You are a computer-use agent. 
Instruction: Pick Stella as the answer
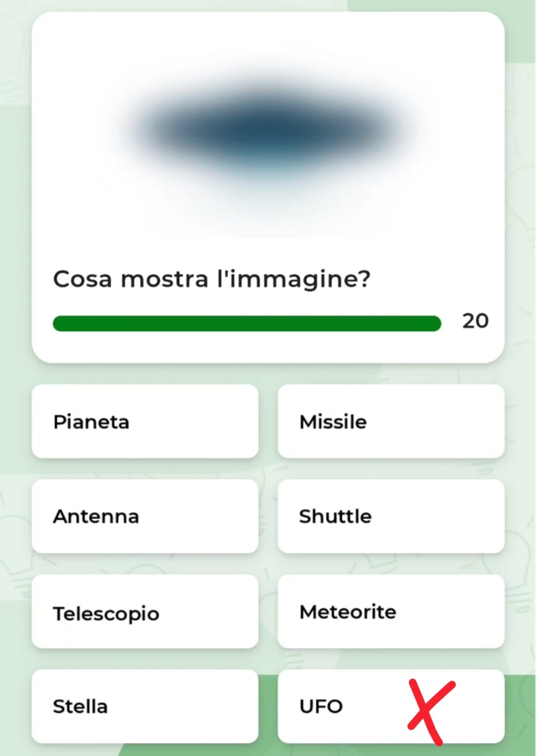click(x=145, y=706)
